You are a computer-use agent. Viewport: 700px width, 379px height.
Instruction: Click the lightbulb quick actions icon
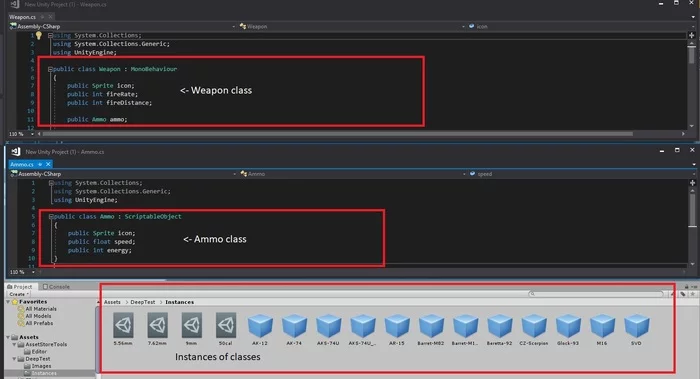[39, 35]
